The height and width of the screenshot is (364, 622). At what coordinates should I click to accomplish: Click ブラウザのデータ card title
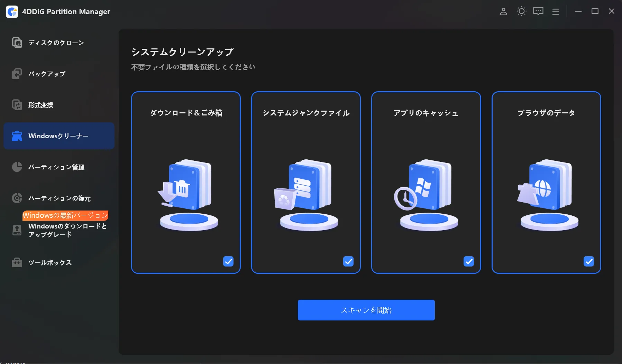point(546,113)
